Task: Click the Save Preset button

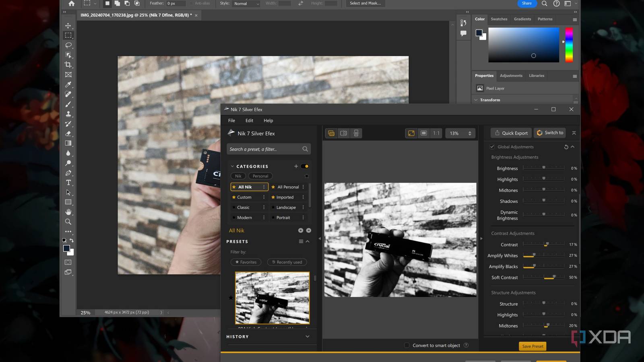Action: (533, 346)
